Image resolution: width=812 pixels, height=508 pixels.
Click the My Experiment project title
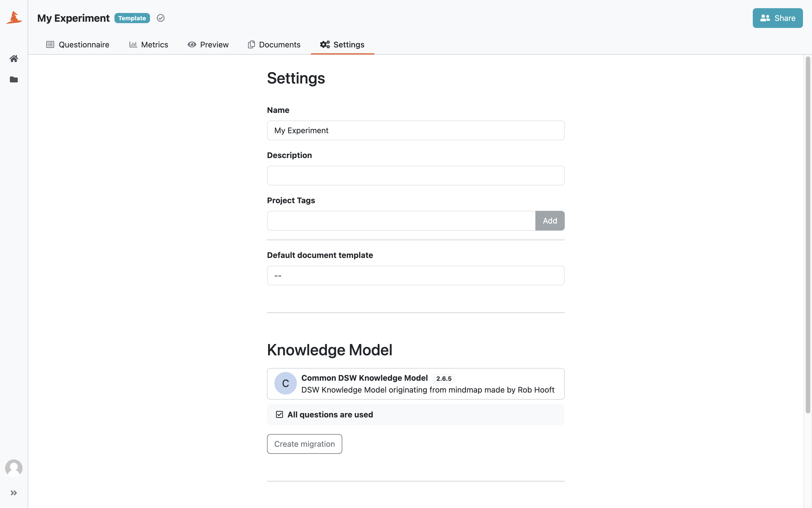tap(74, 18)
